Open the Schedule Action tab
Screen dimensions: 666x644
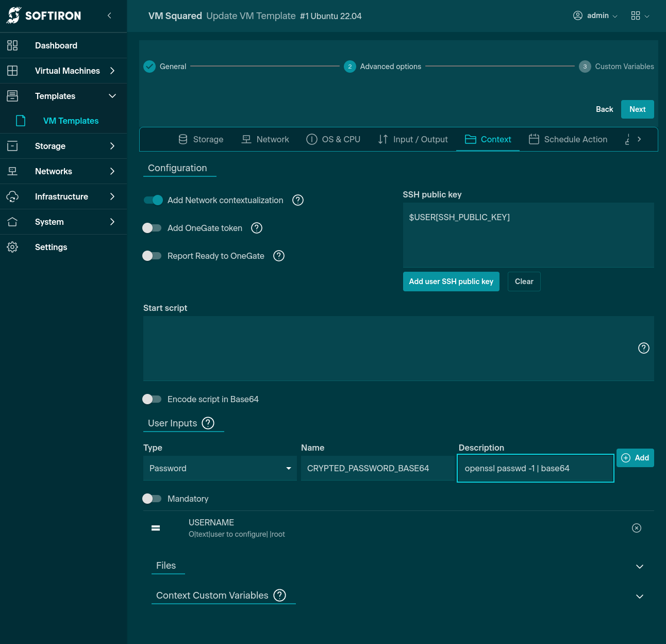(568, 139)
